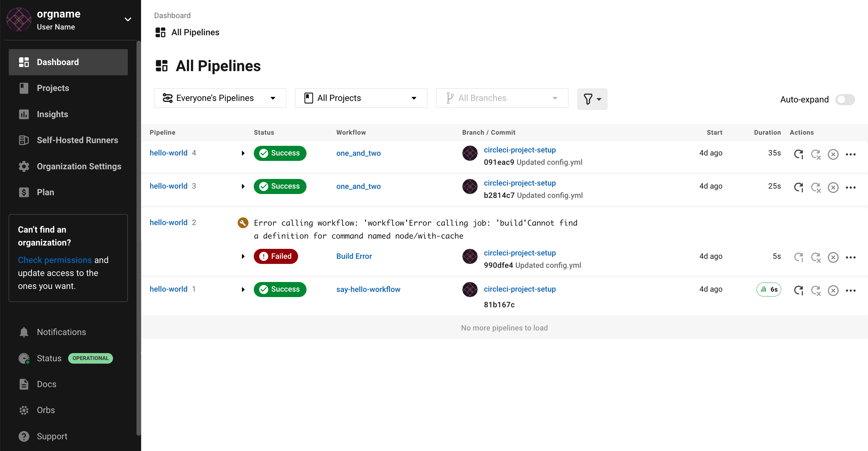Click the cancel icon for hello-world 3
This screenshot has height=451, width=868.
pyautogui.click(x=834, y=186)
